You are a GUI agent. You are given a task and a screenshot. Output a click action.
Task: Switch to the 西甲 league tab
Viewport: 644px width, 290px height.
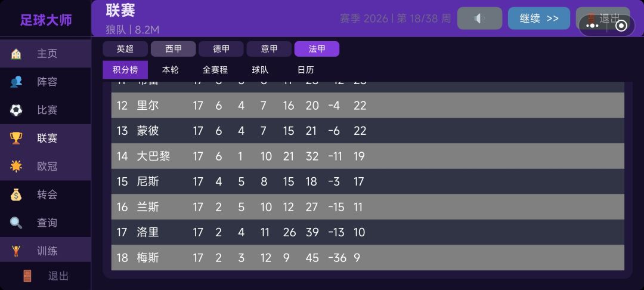173,49
